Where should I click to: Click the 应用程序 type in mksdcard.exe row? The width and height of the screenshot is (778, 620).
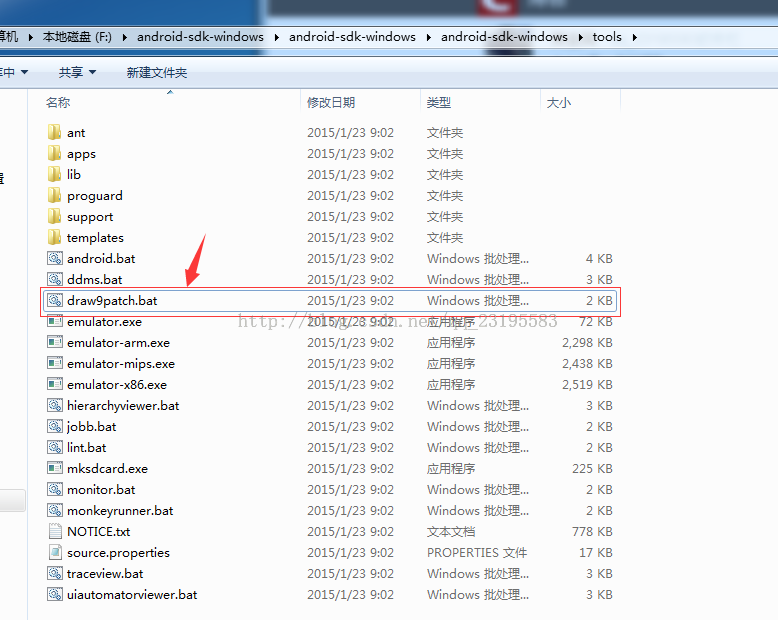[451, 468]
